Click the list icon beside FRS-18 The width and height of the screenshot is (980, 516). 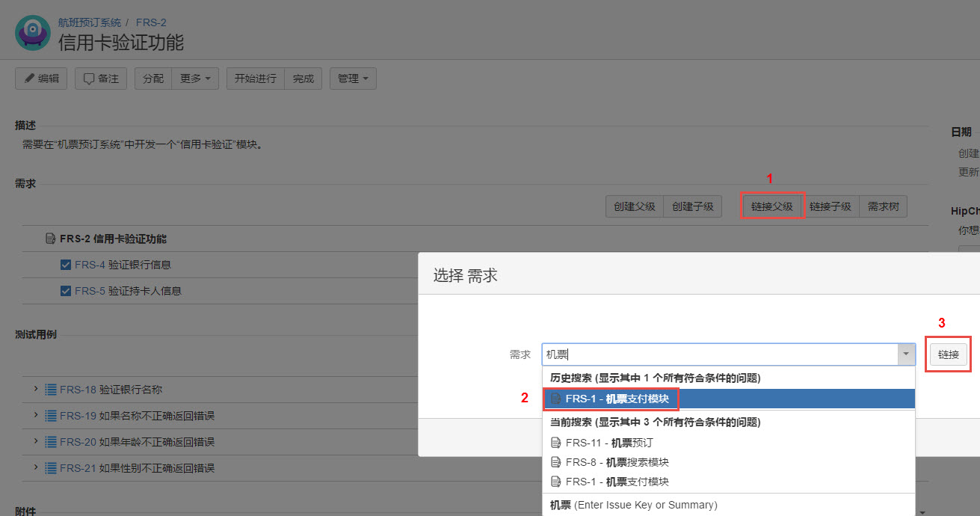(51, 390)
